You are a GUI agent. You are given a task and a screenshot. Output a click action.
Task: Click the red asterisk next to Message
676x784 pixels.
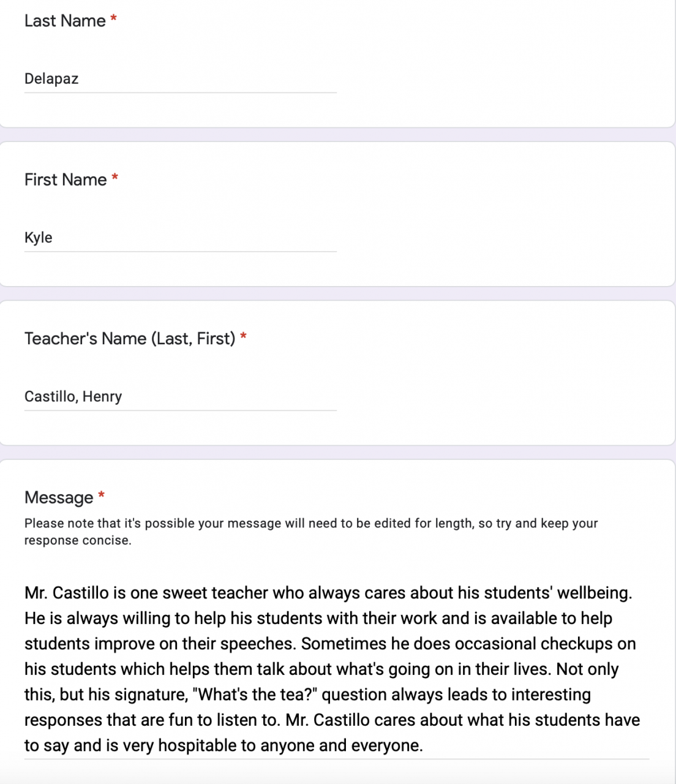(x=102, y=496)
